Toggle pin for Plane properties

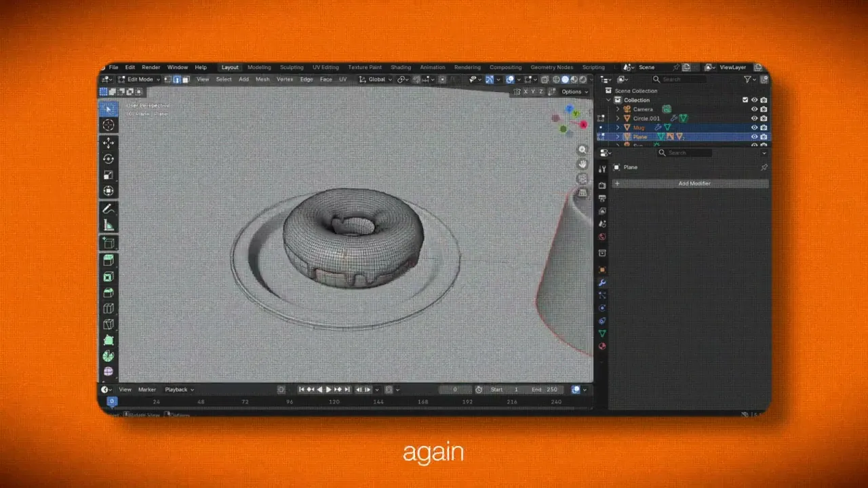click(764, 167)
